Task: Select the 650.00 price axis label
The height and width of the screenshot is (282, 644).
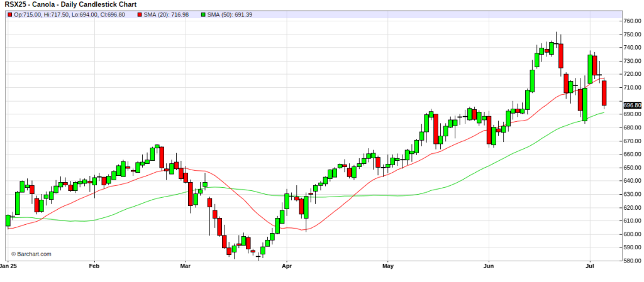Action: [x=631, y=168]
